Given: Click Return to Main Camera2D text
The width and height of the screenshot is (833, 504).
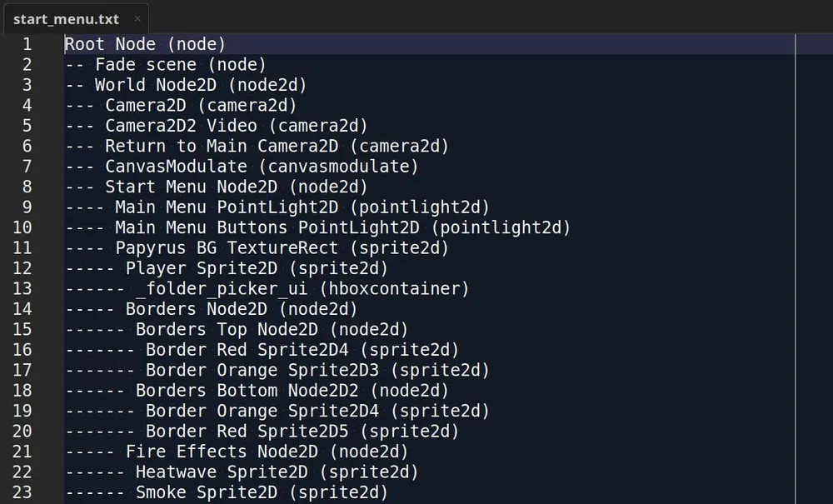Looking at the screenshot, I should (222, 146).
